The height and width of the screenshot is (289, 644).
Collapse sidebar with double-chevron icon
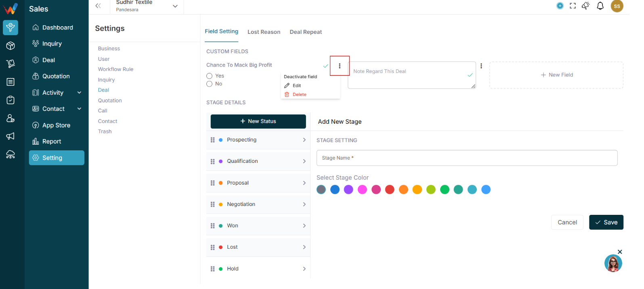point(98,6)
